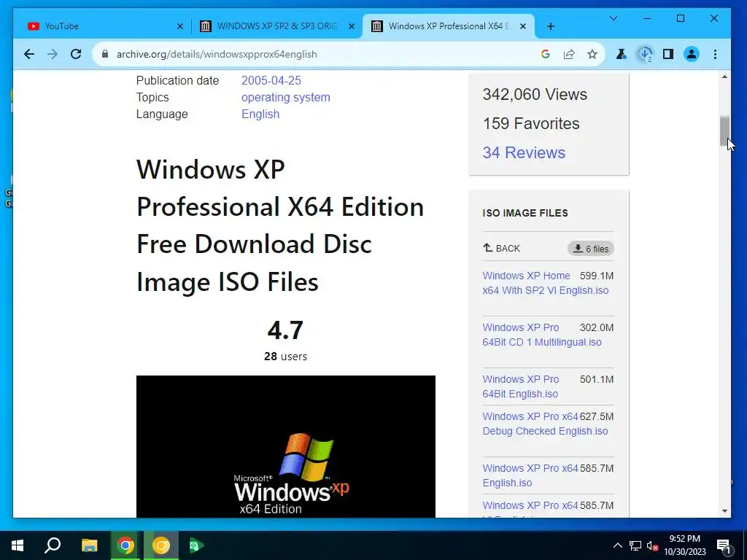Open the English language link
The image size is (747, 560).
click(x=260, y=114)
